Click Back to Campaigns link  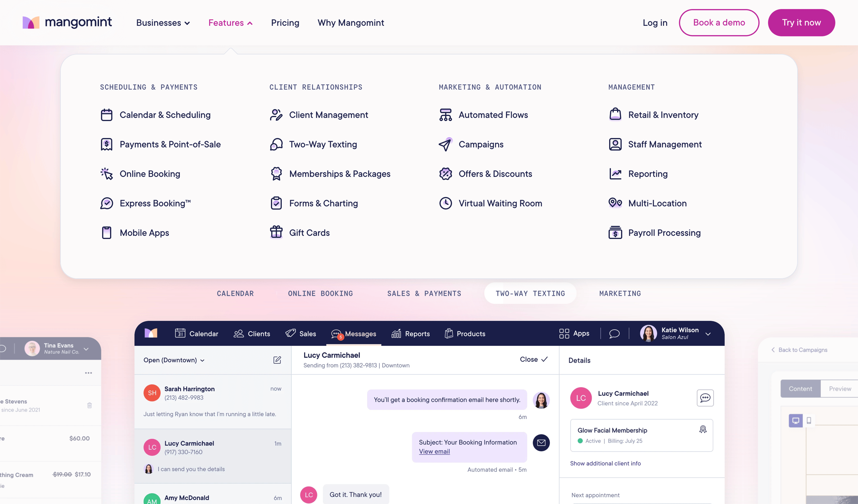point(799,350)
